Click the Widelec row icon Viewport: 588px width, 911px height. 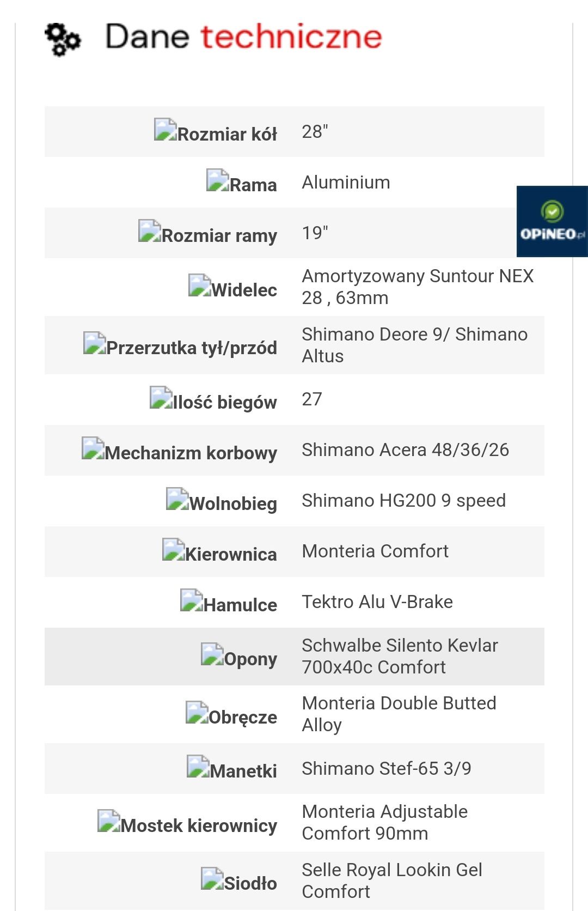pos(200,285)
